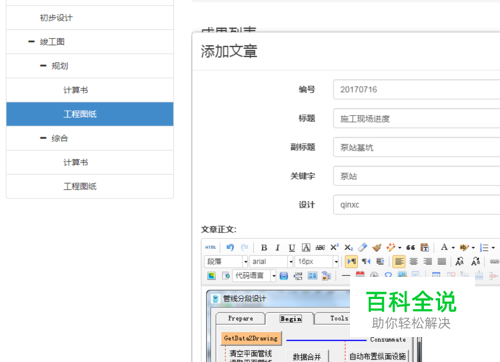Screen dimensions: 500x362
Task: Toggle left alignment button
Action: [x=399, y=262]
